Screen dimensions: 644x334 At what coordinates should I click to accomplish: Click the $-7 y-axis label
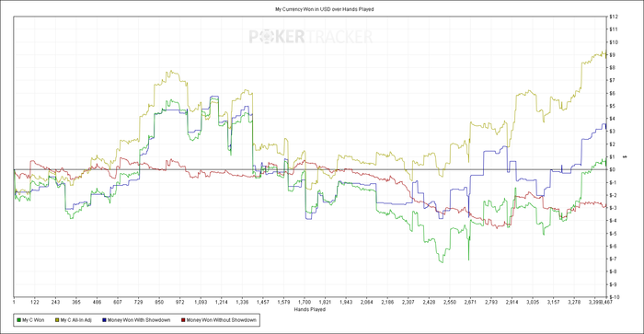(x=614, y=259)
